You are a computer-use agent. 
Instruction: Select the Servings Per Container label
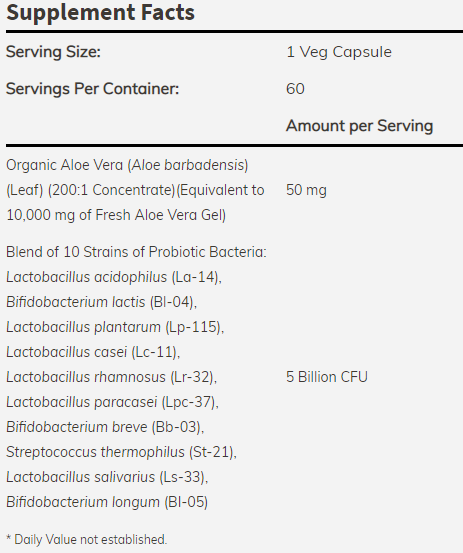click(x=92, y=89)
